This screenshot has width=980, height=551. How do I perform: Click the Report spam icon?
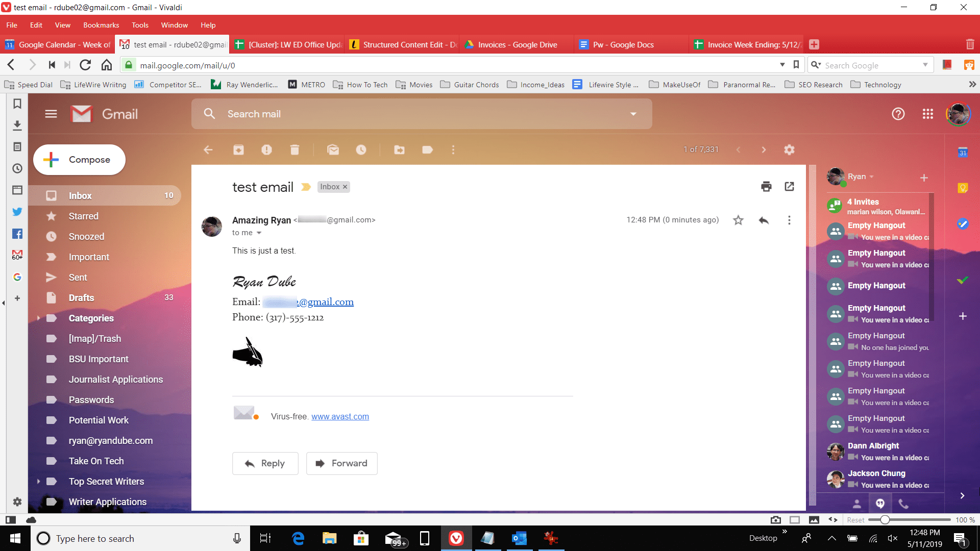coord(266,149)
